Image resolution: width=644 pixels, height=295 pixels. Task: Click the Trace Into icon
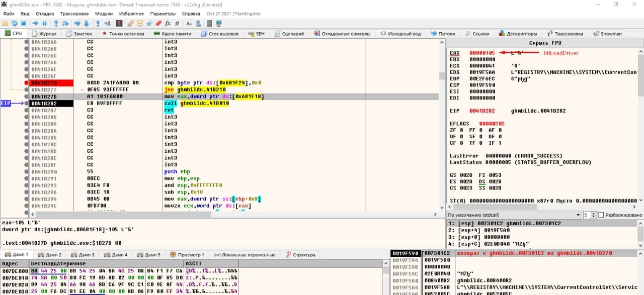(77, 23)
